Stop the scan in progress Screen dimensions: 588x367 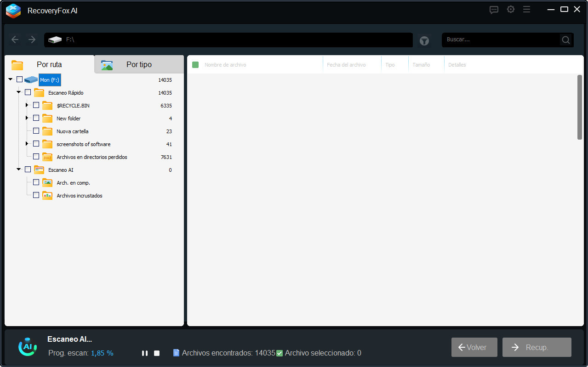157,353
